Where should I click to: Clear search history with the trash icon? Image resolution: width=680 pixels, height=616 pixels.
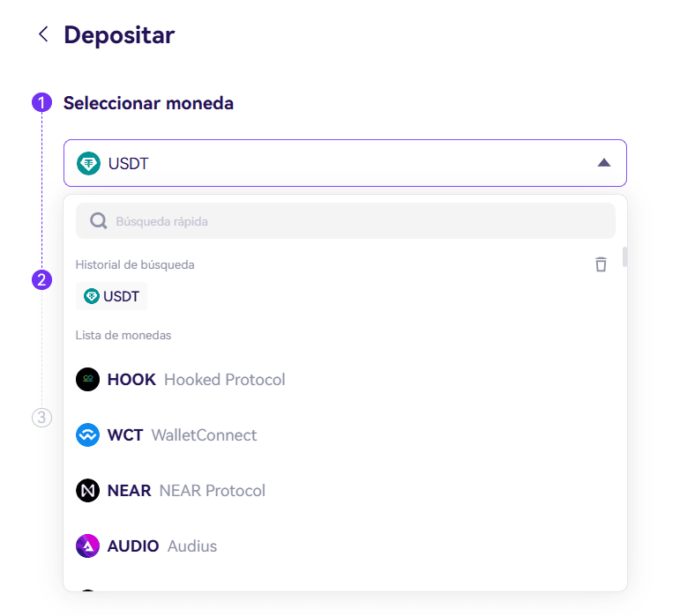[601, 264]
